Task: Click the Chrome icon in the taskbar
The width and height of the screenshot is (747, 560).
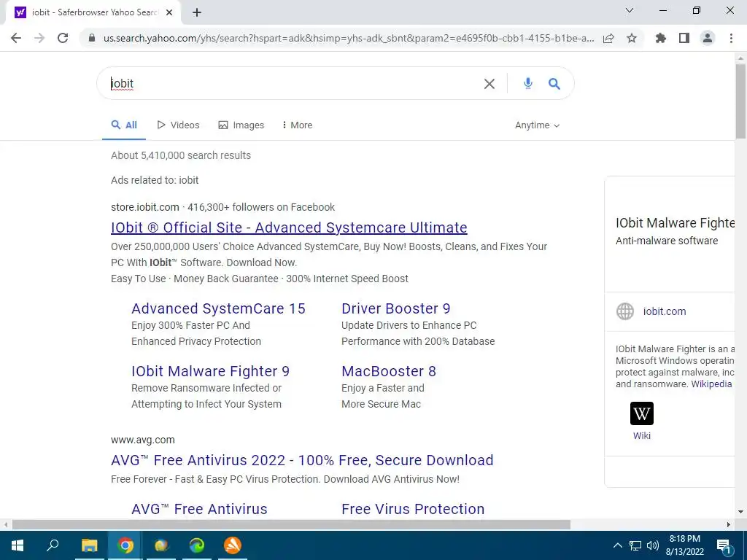Action: coord(125,545)
